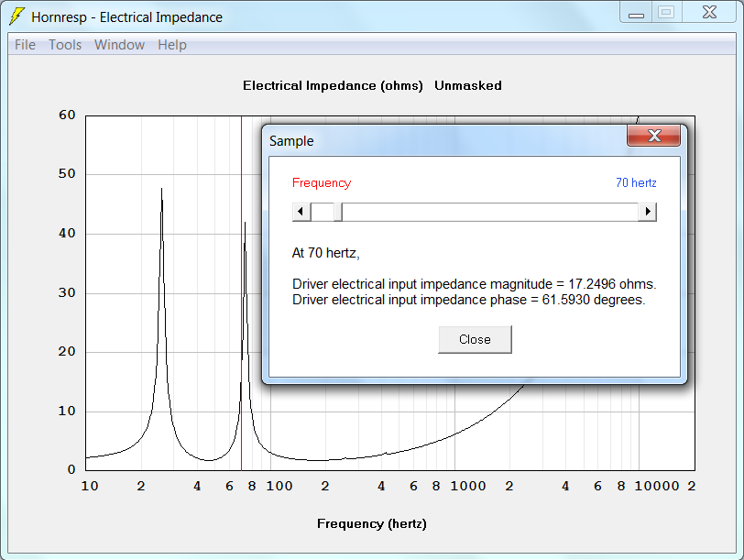Image resolution: width=744 pixels, height=560 pixels.
Task: Click the x-axis label 1000
Action: (x=468, y=486)
